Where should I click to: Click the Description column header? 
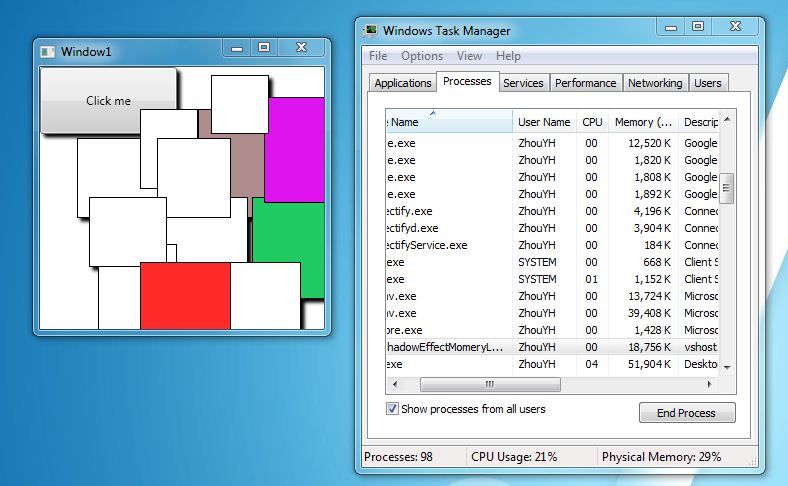(x=699, y=122)
